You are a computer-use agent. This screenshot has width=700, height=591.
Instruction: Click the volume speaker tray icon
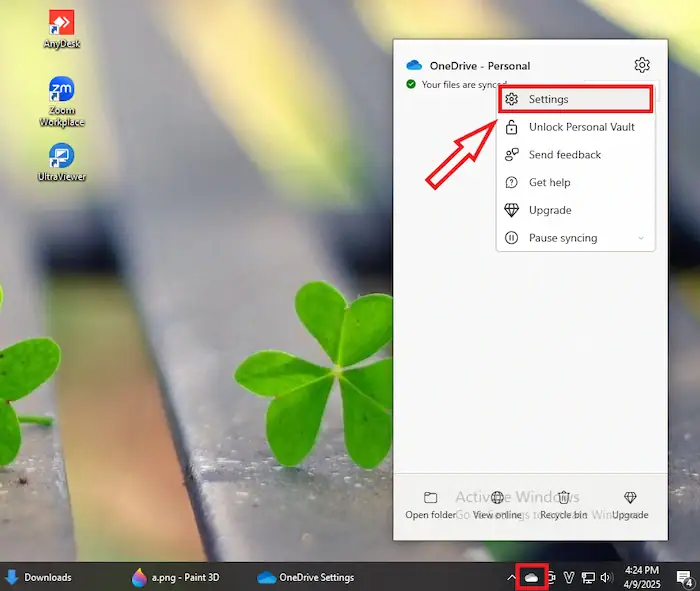[x=606, y=577]
